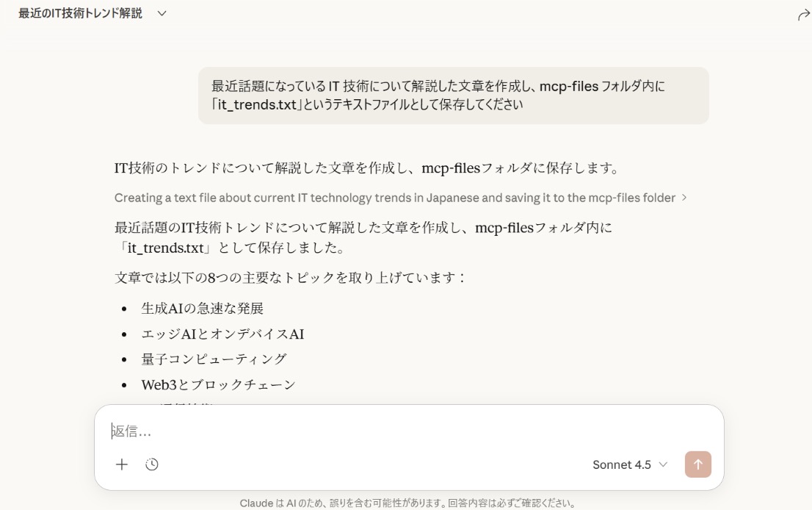Viewport: 812px width, 510px height.
Task: Click the plus icon to add attachments
Action: (122, 464)
